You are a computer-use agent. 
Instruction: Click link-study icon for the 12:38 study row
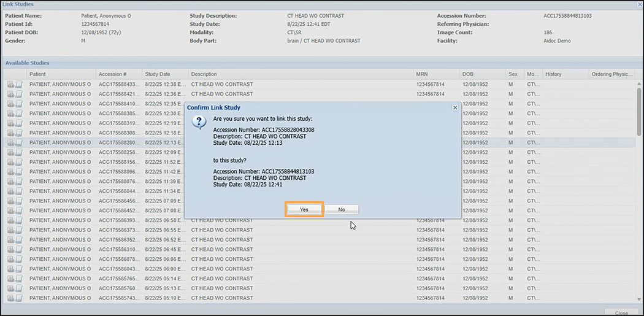(11, 85)
